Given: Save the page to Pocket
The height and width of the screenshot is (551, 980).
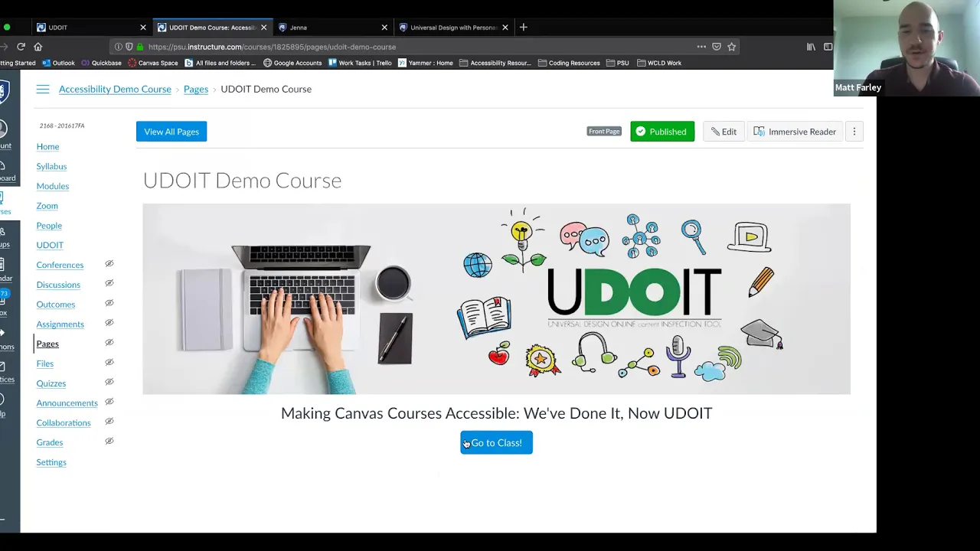Looking at the screenshot, I should [x=717, y=47].
